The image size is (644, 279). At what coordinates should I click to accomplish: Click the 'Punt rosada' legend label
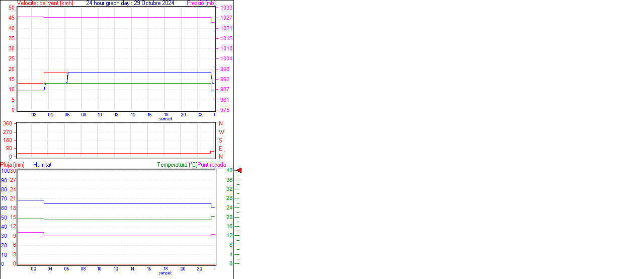(212, 165)
